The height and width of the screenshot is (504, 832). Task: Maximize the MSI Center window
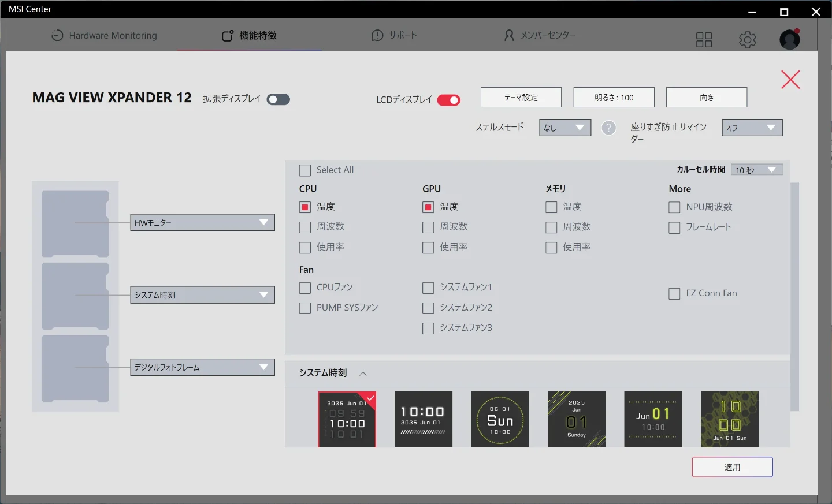(784, 12)
